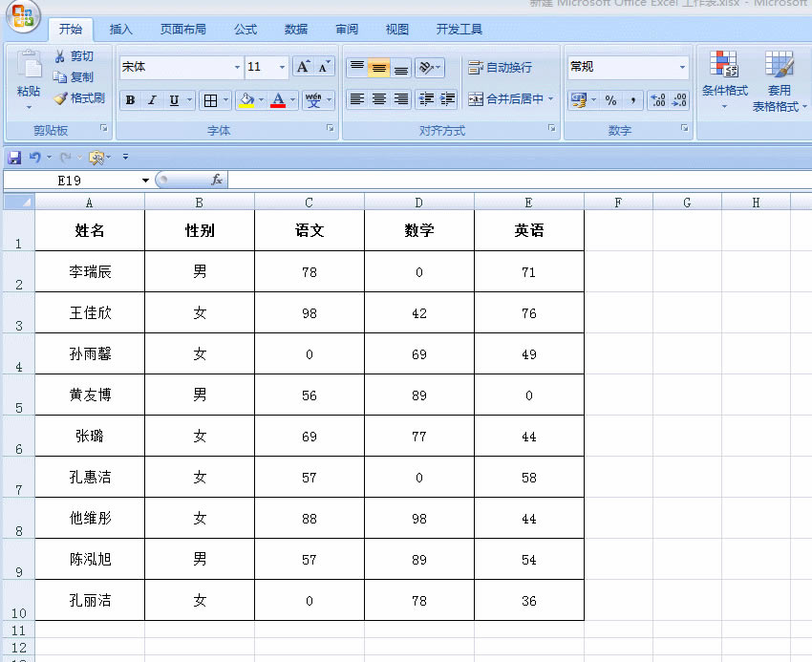Customize quick access toolbar arrow

click(x=125, y=157)
